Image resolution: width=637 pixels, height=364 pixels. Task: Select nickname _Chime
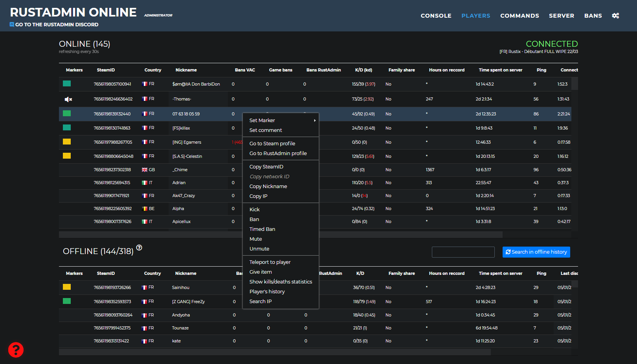pos(180,170)
